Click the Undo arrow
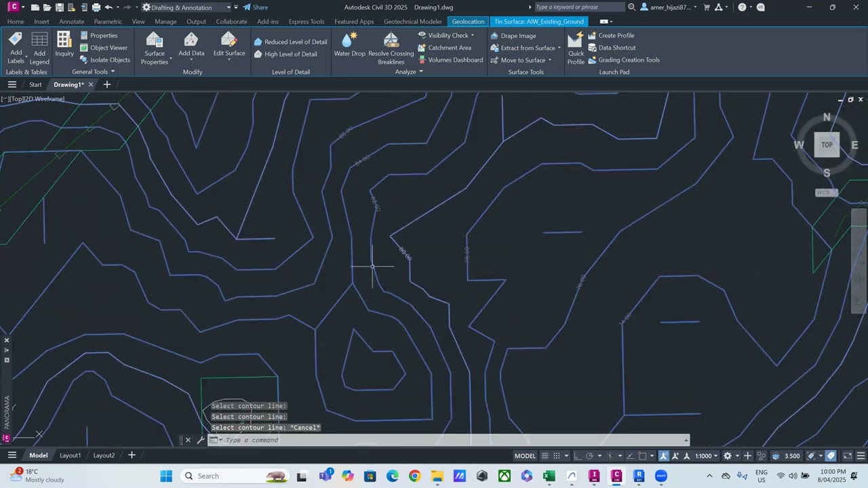The image size is (868, 488). tap(108, 7)
